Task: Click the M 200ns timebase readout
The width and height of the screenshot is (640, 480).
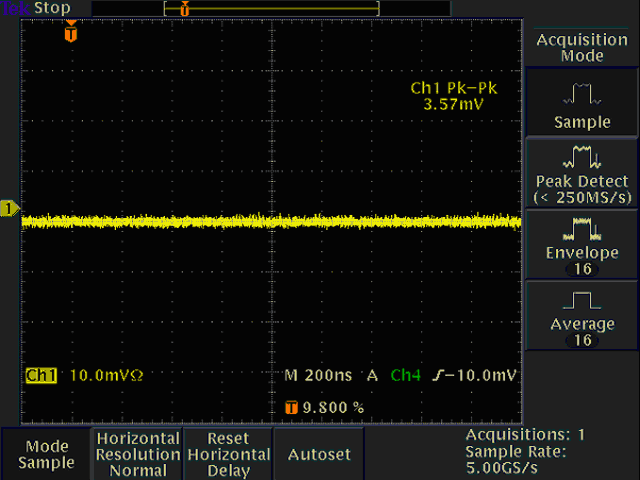Action: point(318,376)
